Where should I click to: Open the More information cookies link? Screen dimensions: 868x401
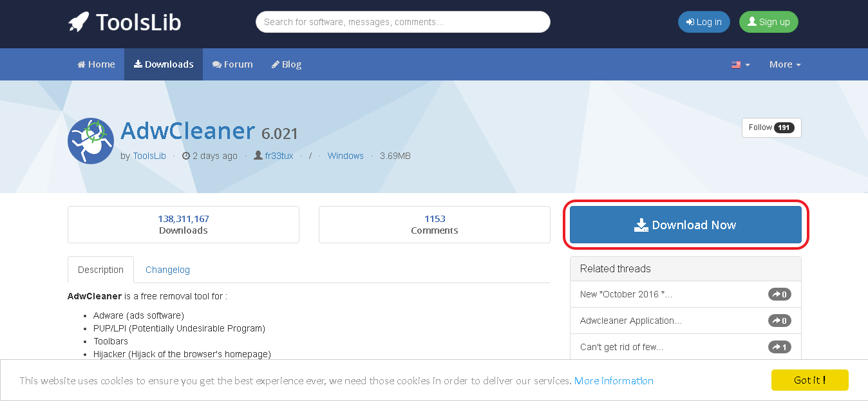[614, 380]
